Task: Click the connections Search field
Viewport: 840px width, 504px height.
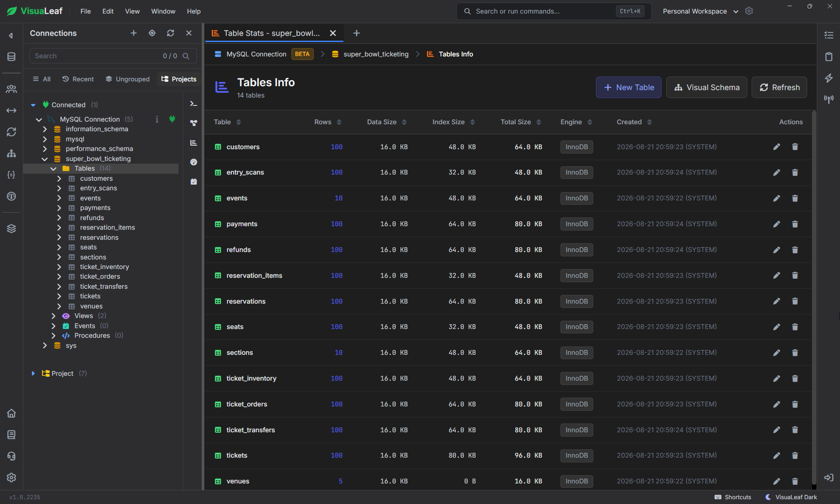Action: tap(113, 56)
